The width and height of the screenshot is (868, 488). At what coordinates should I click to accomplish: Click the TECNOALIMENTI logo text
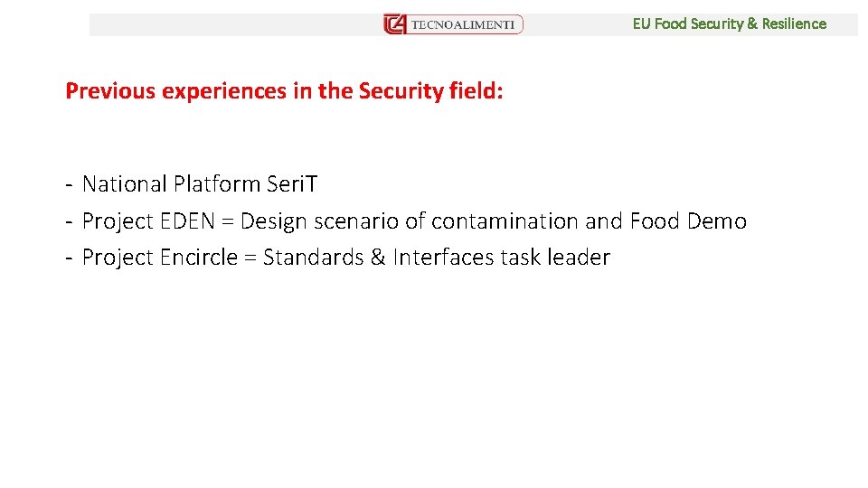coord(463,25)
